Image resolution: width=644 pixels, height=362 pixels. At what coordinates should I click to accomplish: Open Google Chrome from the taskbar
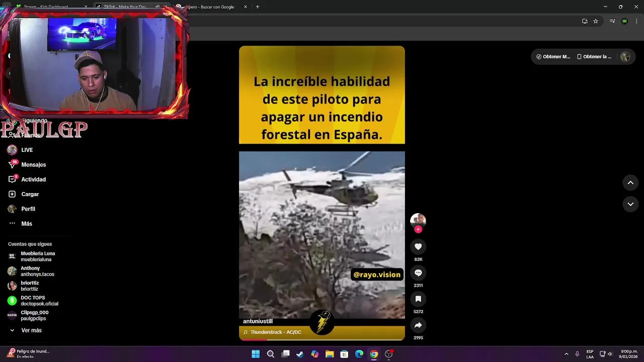[x=374, y=354]
